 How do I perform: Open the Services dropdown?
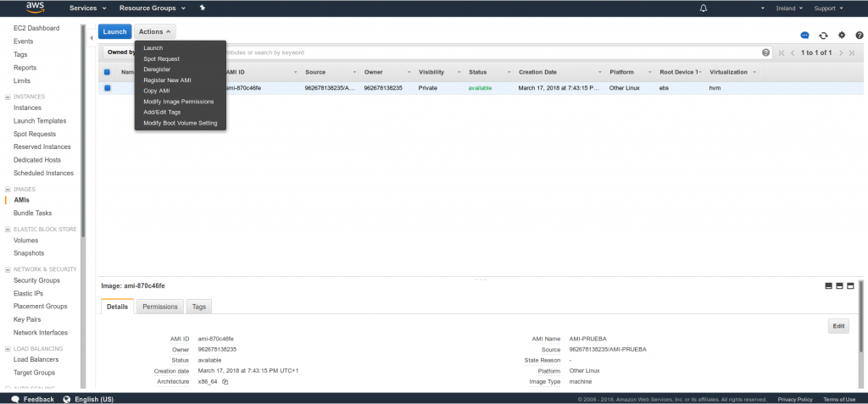[88, 8]
